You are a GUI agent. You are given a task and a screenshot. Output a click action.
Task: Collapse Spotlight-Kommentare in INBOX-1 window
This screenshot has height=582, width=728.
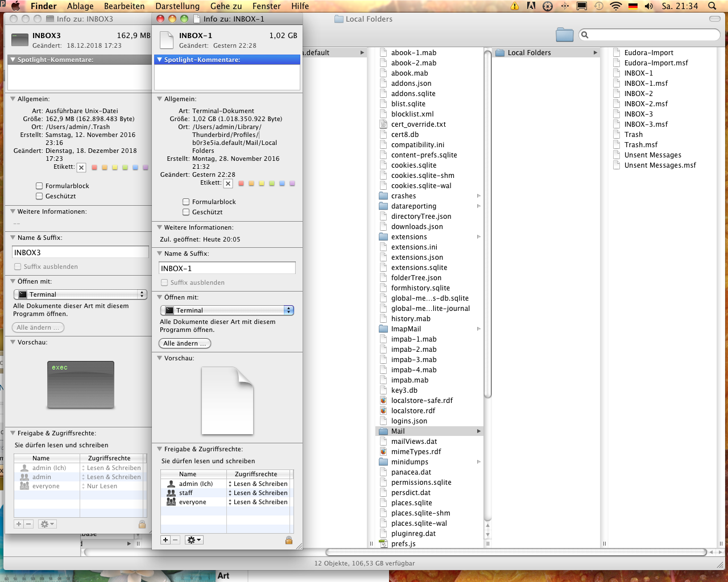pyautogui.click(x=160, y=60)
